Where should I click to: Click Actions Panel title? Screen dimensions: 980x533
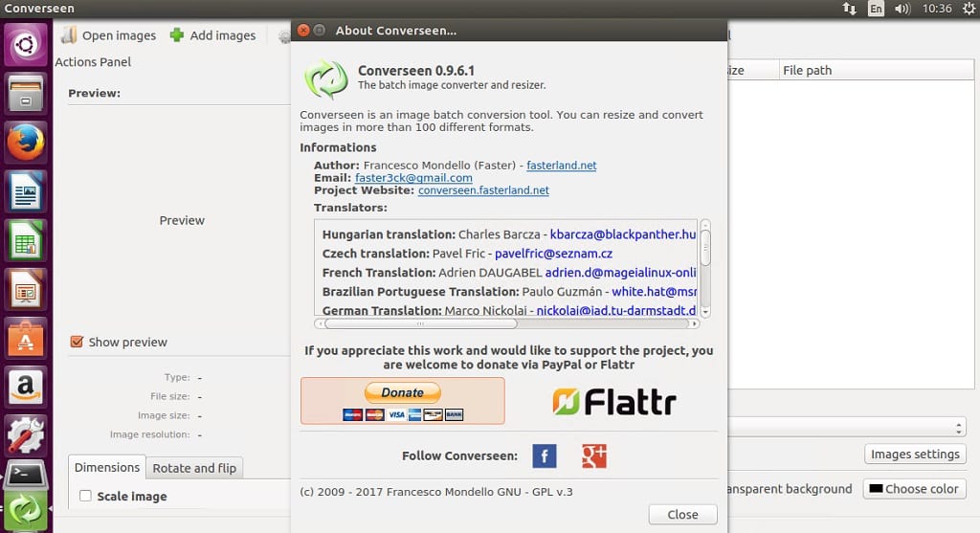click(x=93, y=62)
